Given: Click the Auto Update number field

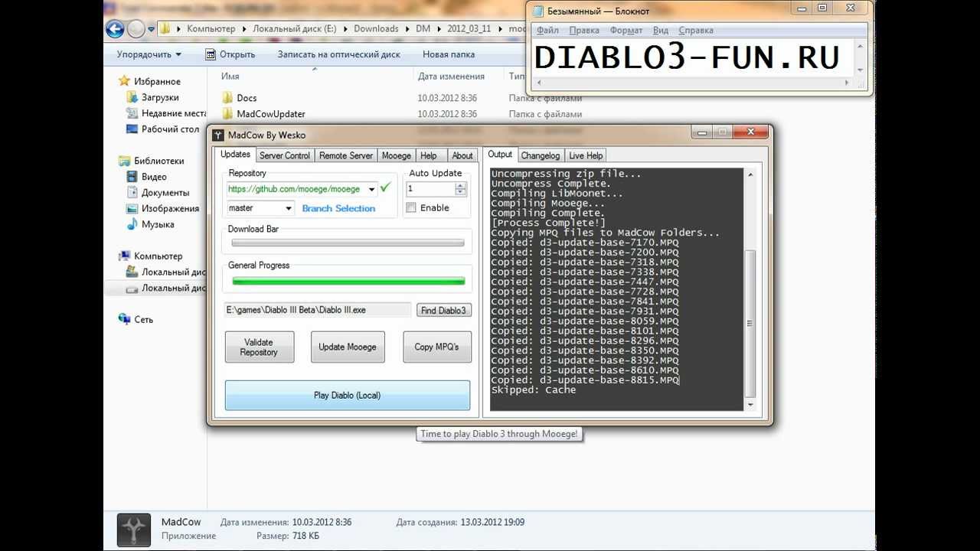Looking at the screenshot, I should 430,188.
